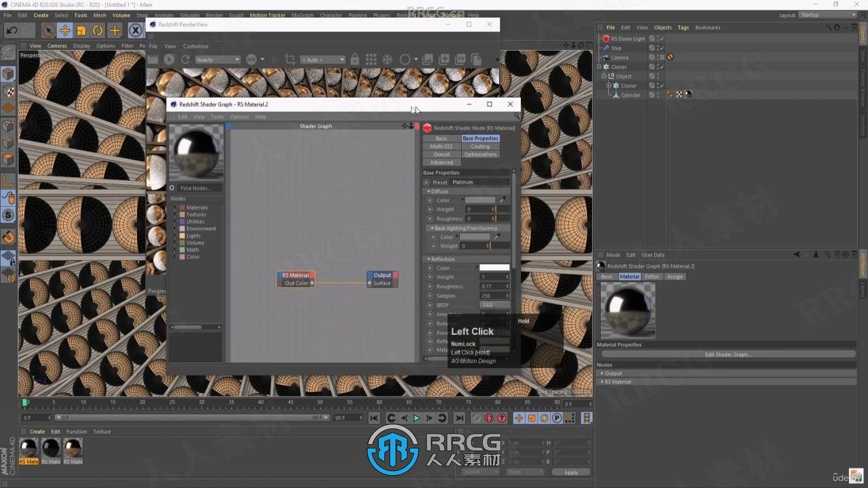Screen dimensions: 868x488
Task: Activate the Move tool in top toolbar
Action: (x=65, y=30)
